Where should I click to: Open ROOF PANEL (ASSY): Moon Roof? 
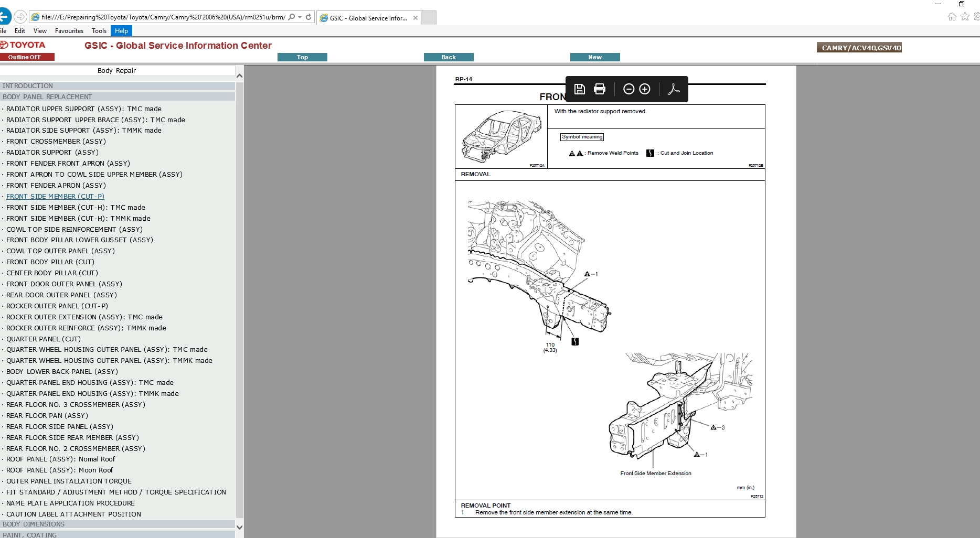(x=60, y=470)
